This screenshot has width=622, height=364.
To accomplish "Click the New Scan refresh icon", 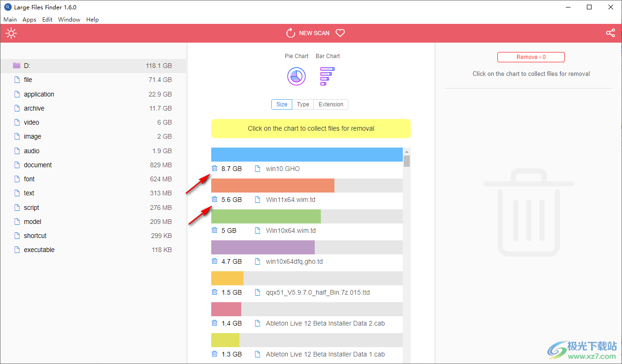I will point(290,33).
